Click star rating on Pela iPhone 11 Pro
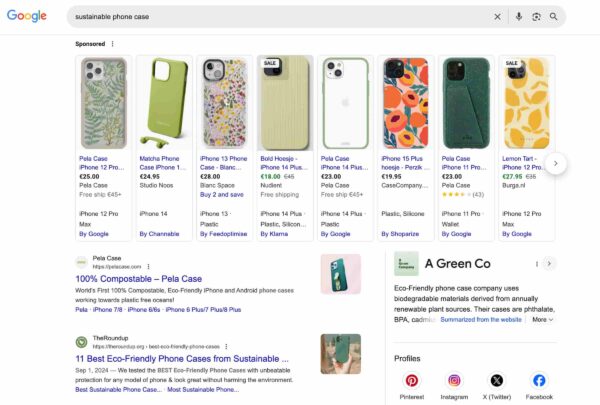Screen dimensions: 600x405 456,195
